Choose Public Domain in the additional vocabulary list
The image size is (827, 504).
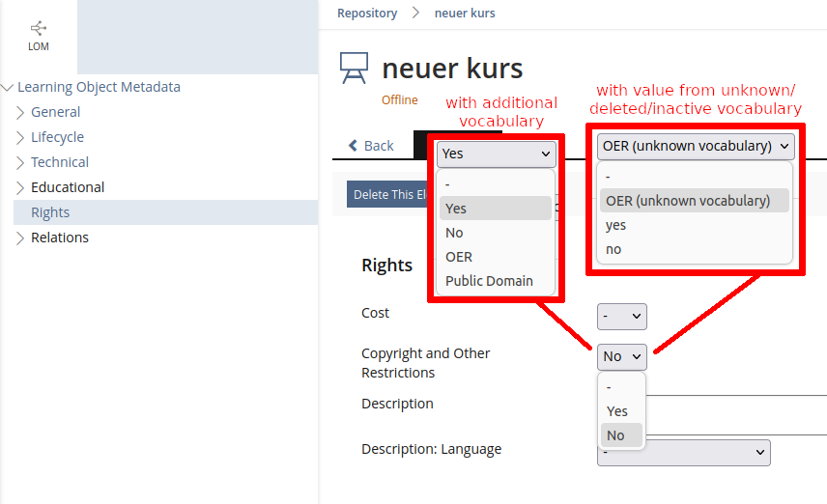tap(489, 281)
